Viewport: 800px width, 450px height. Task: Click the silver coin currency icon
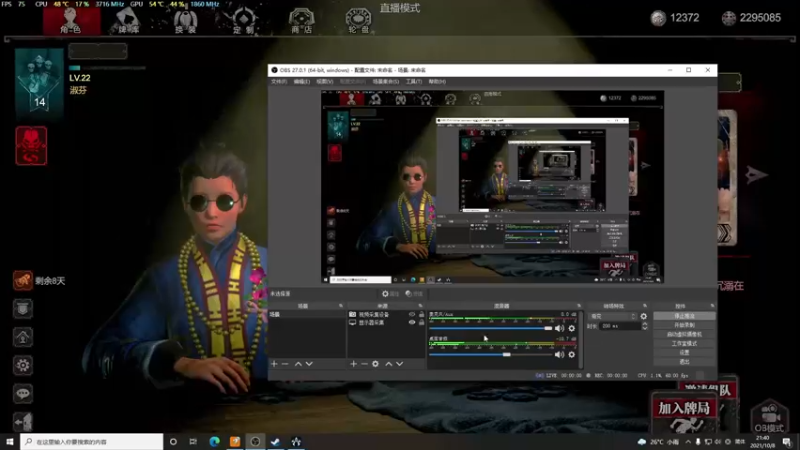pyautogui.click(x=658, y=18)
